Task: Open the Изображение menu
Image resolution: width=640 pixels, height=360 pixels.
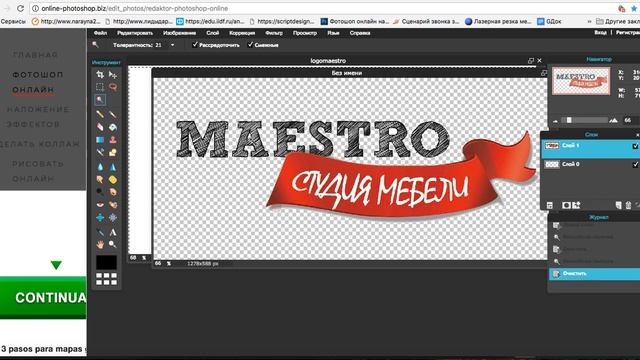Action: point(179,33)
